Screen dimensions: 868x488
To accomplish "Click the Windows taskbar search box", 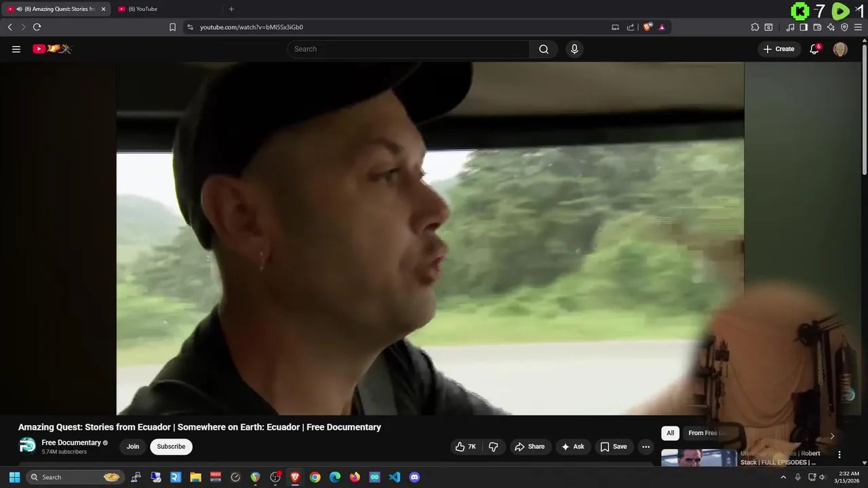I will click(75, 477).
